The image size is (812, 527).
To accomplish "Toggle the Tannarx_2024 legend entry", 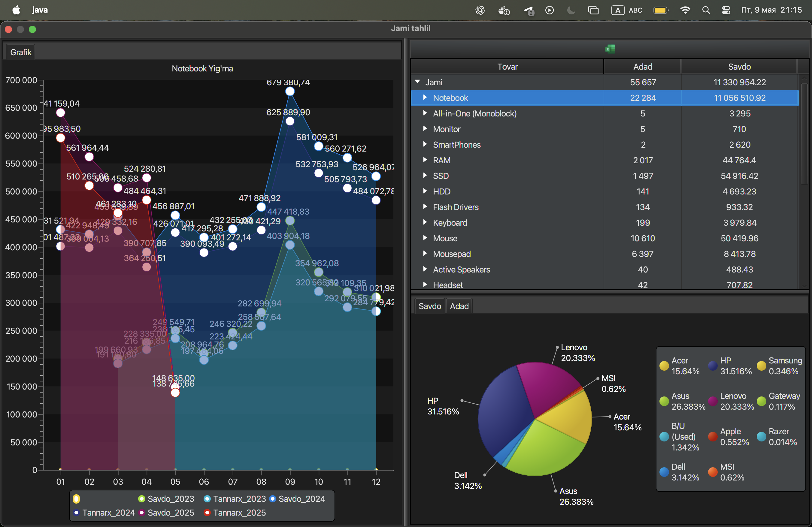I will tap(104, 513).
